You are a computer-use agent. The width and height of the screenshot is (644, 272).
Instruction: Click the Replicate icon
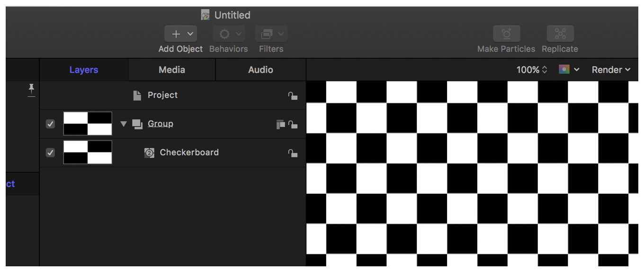[x=560, y=34]
